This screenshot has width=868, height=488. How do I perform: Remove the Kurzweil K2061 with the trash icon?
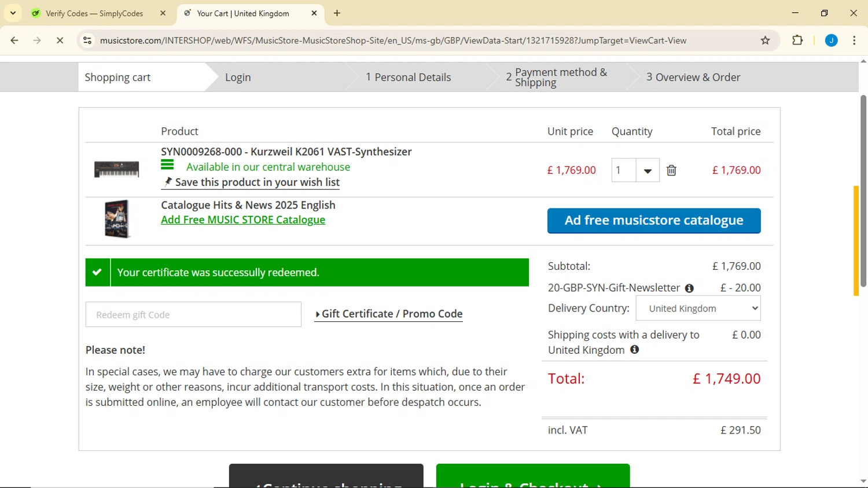pyautogui.click(x=671, y=170)
